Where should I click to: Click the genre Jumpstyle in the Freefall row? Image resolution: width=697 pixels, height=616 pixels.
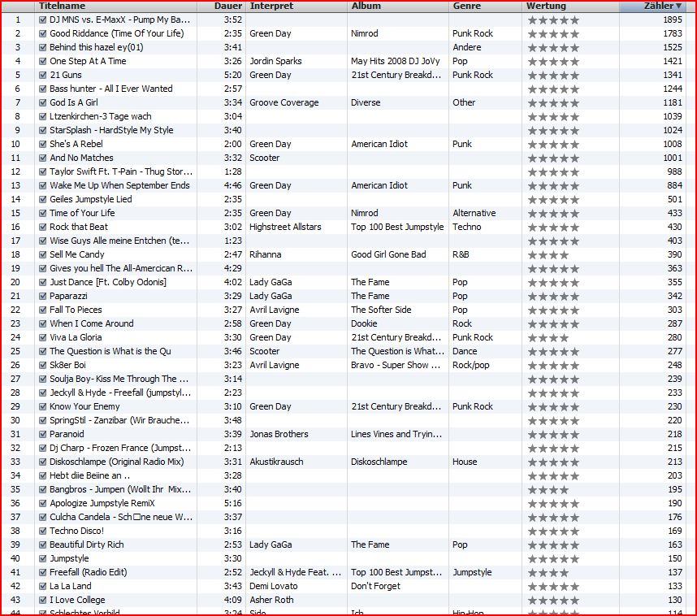point(472,572)
